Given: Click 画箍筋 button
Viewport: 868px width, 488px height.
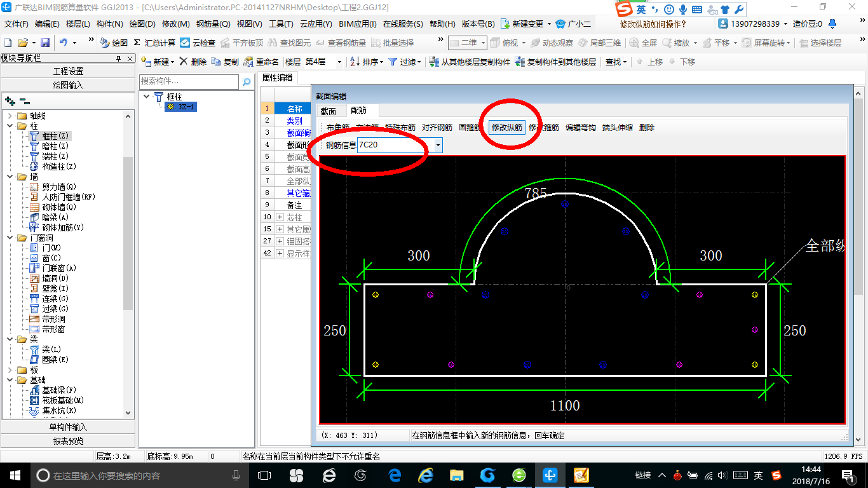Looking at the screenshot, I should pyautogui.click(x=470, y=127).
